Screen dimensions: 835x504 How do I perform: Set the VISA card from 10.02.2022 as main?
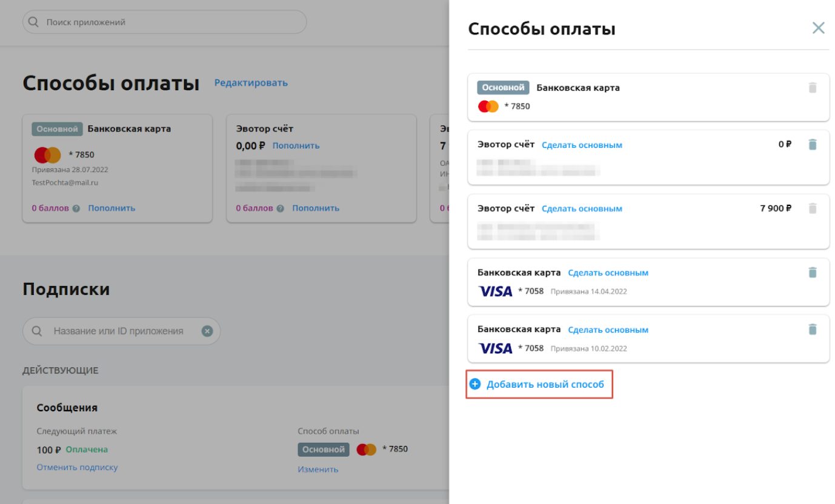coord(608,330)
